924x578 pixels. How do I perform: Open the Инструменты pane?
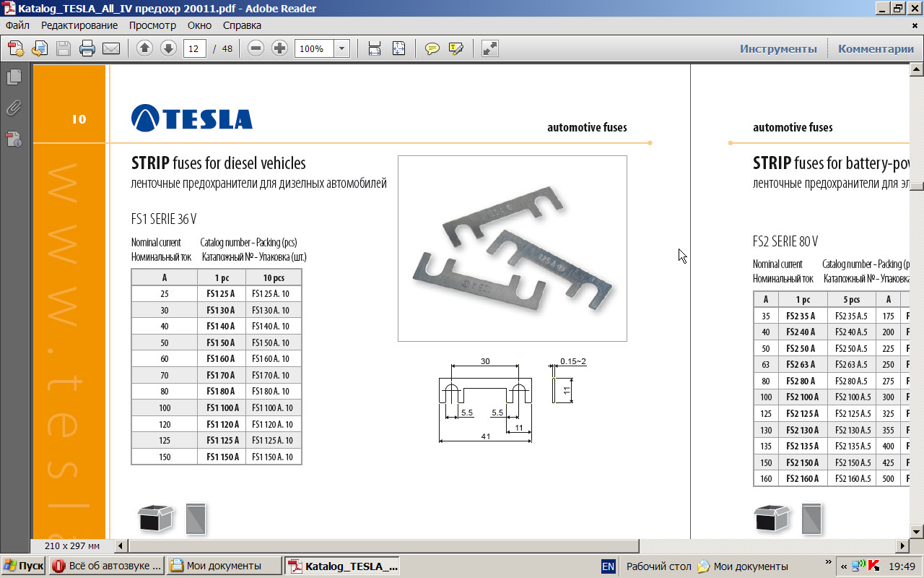(x=778, y=49)
